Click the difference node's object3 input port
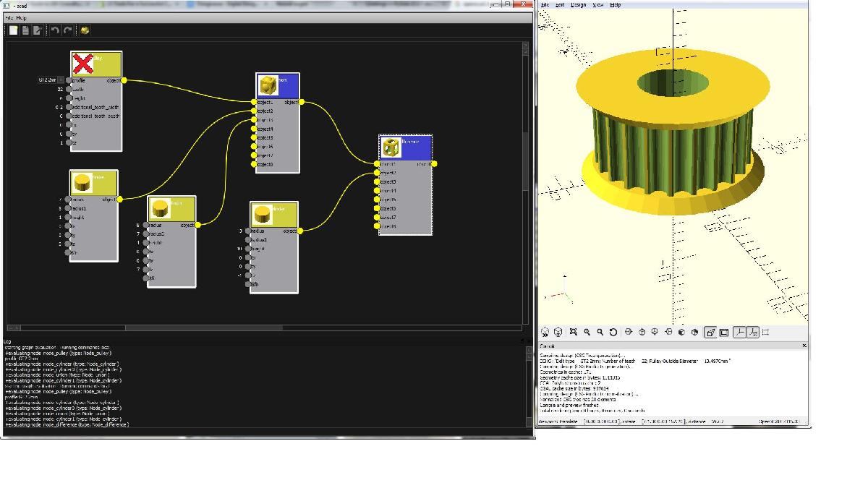This screenshot has width=868, height=488. [378, 182]
